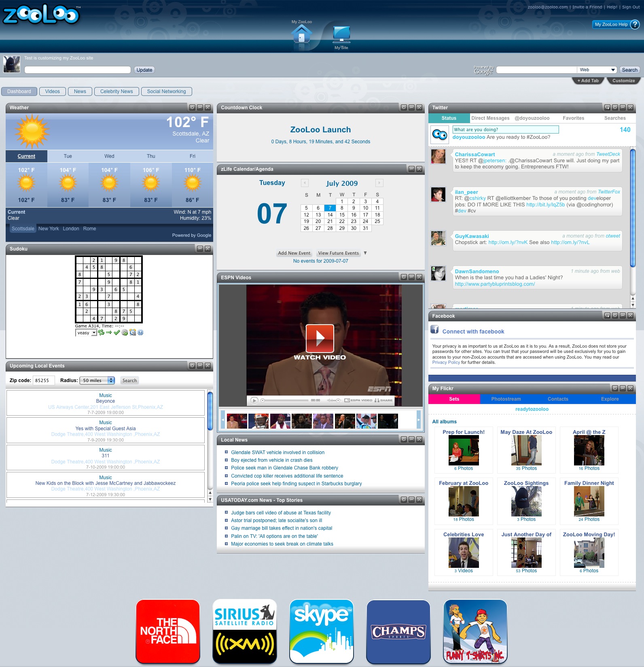Select the Wed weather forecast tab

(109, 156)
